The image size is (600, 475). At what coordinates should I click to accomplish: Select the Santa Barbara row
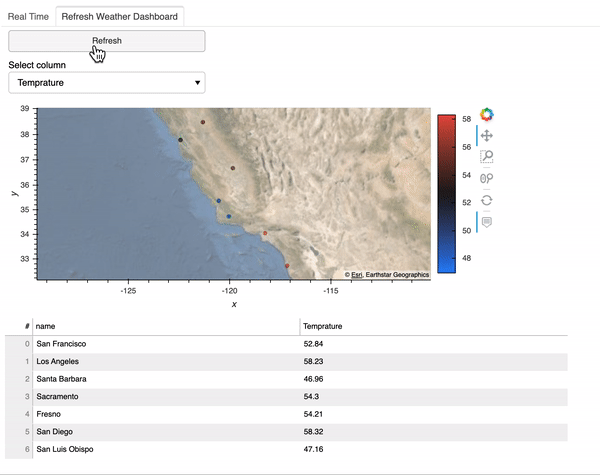pos(286,379)
